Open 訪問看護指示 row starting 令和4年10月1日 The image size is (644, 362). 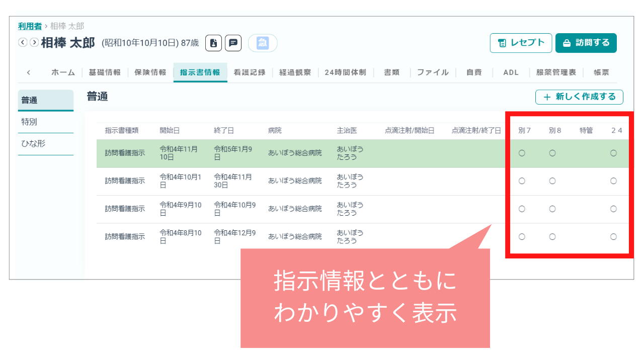coord(362,181)
